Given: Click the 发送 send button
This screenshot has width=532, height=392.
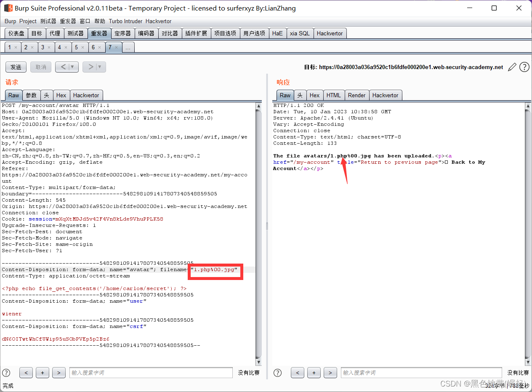Looking at the screenshot, I should click(x=16, y=67).
